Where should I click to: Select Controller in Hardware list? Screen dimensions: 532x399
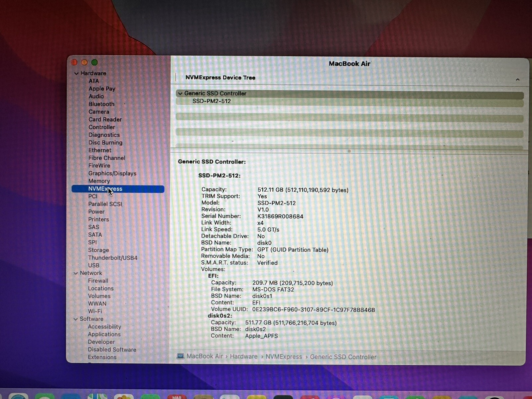[x=102, y=127]
